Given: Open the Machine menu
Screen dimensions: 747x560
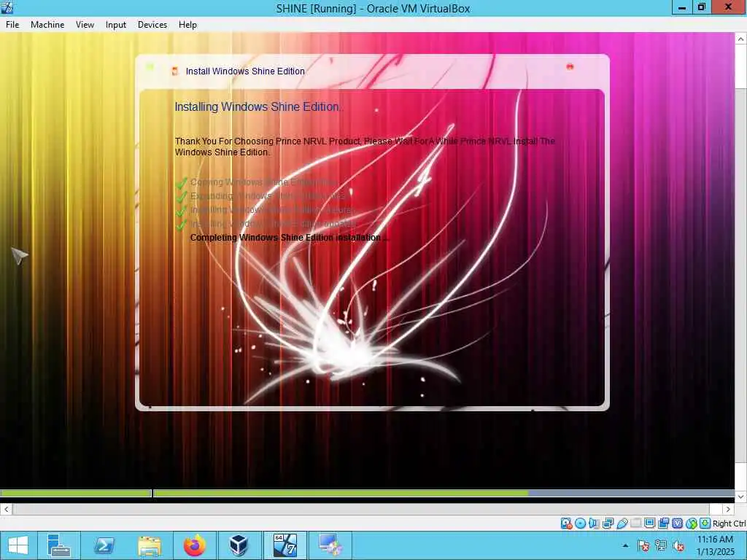Looking at the screenshot, I should pyautogui.click(x=47, y=25).
